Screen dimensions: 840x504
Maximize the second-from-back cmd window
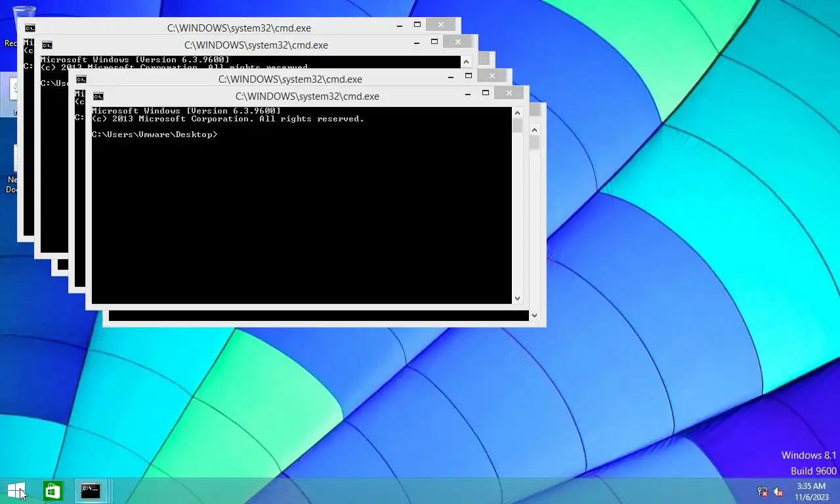pos(434,42)
